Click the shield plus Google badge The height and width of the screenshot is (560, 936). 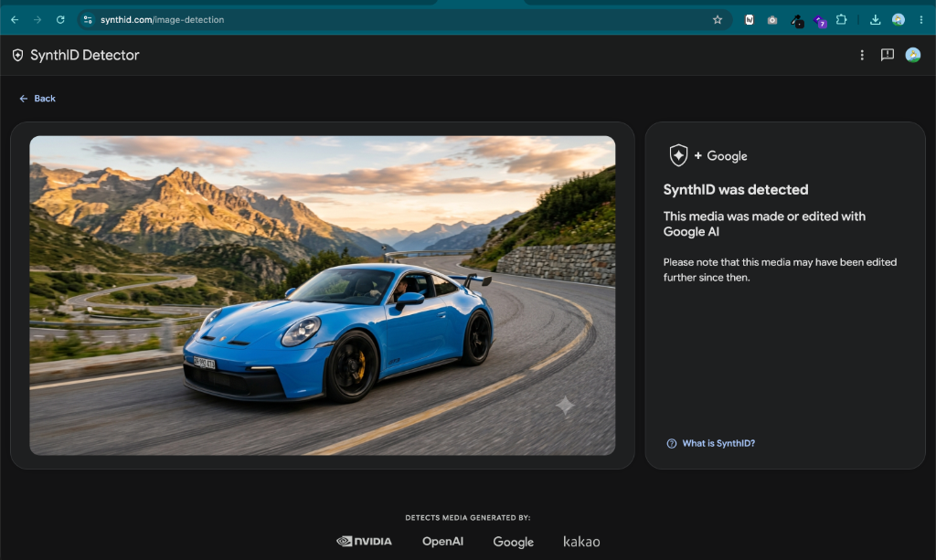pyautogui.click(x=708, y=155)
